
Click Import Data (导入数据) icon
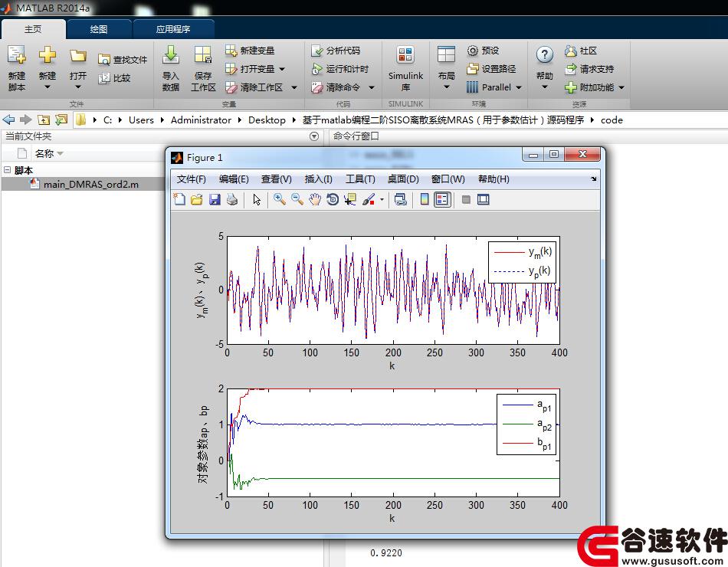[x=170, y=55]
